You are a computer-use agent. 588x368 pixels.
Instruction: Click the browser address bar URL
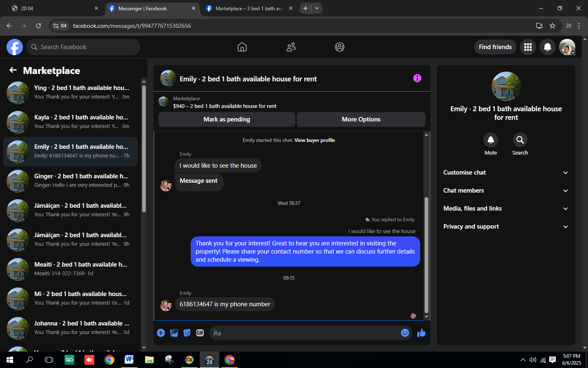pyautogui.click(x=132, y=26)
